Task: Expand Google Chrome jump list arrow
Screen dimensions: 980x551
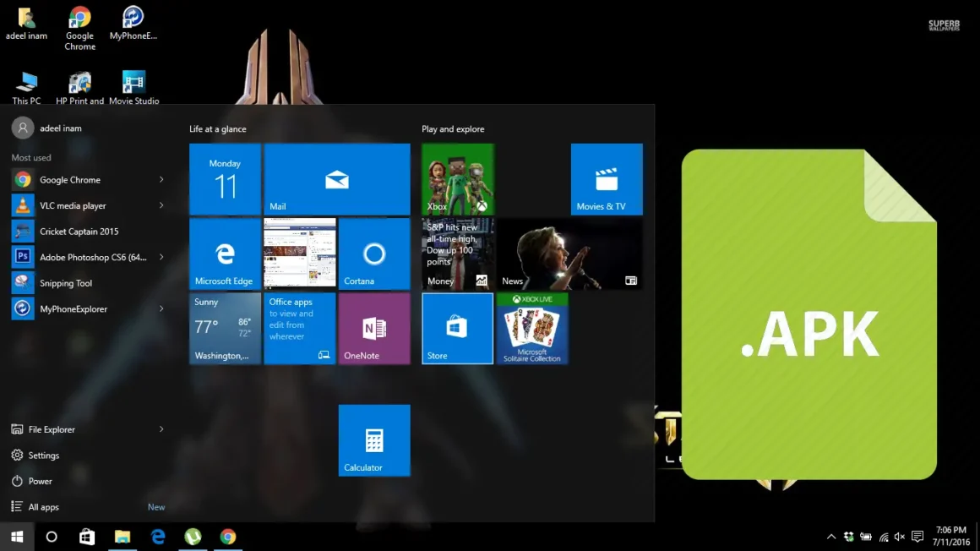Action: (161, 180)
